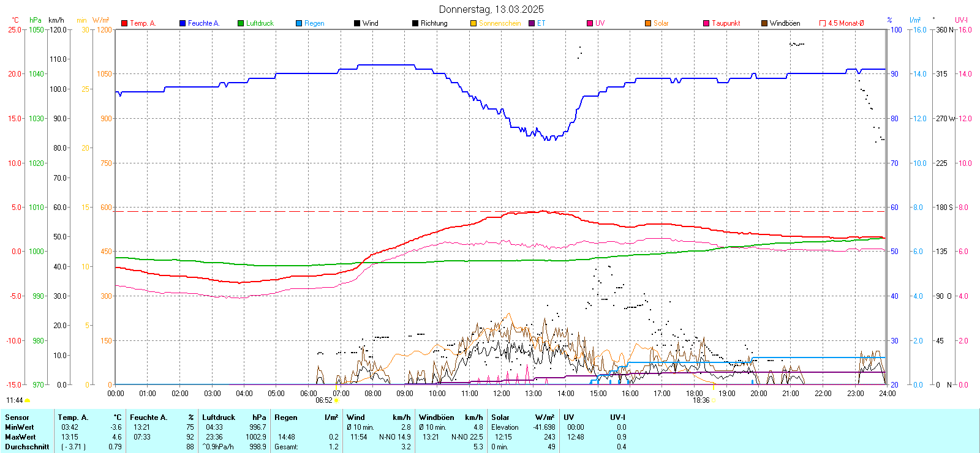Click the Richtung legend label

(x=434, y=23)
